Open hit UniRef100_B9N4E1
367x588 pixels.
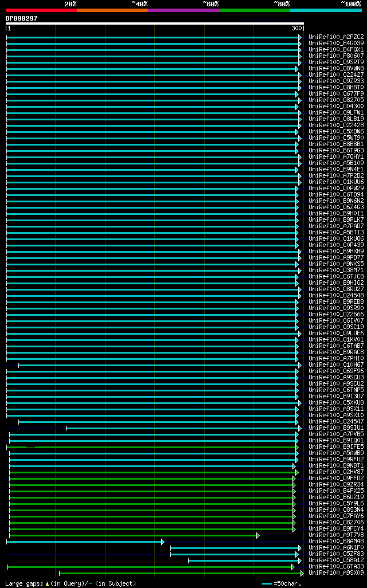tap(336, 170)
